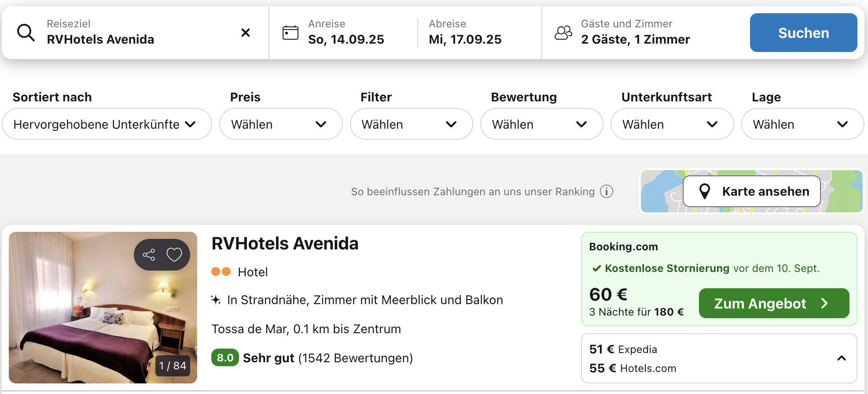Expand the Lage dropdown
Screen dimensions: 868x394
tap(802, 124)
